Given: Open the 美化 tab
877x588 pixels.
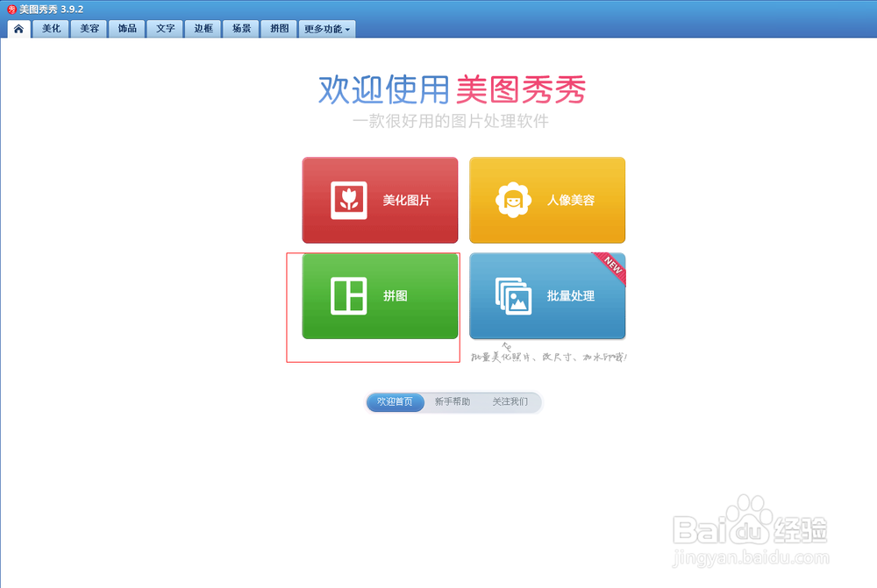Looking at the screenshot, I should pos(51,29).
